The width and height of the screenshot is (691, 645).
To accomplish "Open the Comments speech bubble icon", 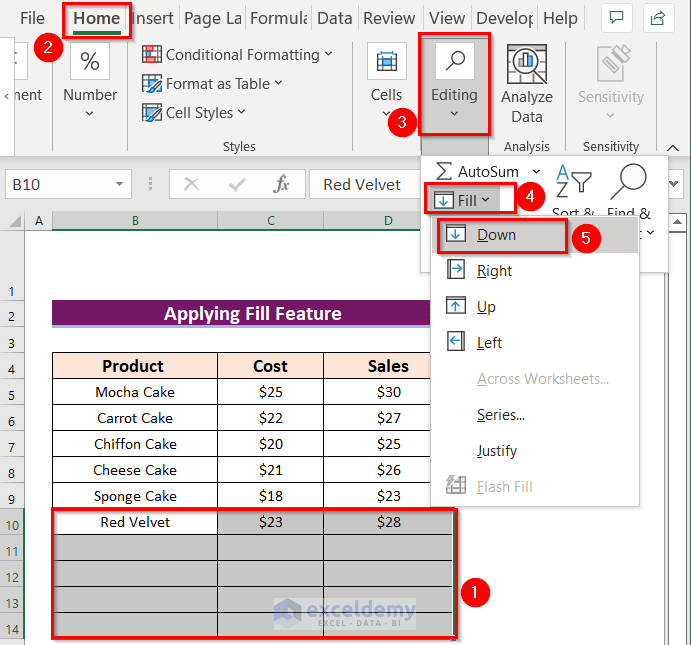I will (616, 18).
